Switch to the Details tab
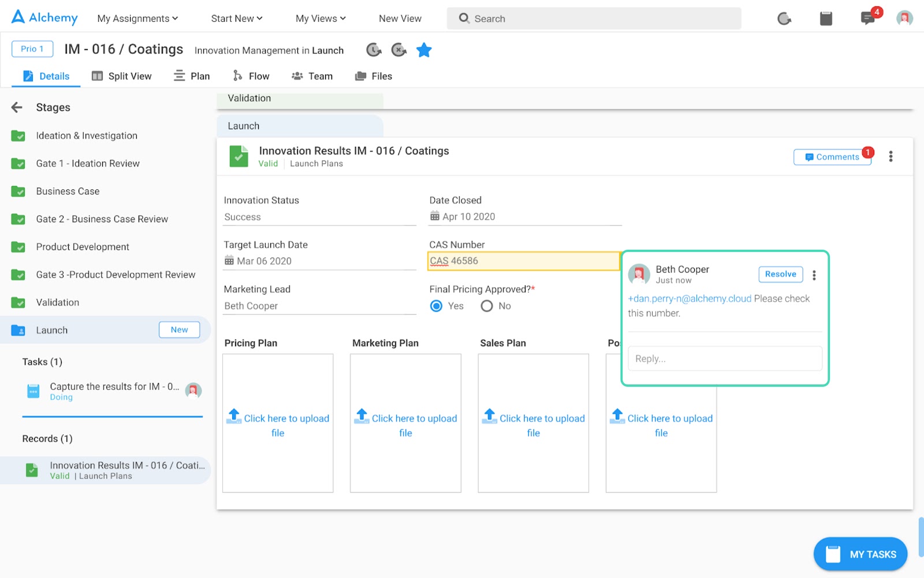This screenshot has height=578, width=924. (46, 76)
